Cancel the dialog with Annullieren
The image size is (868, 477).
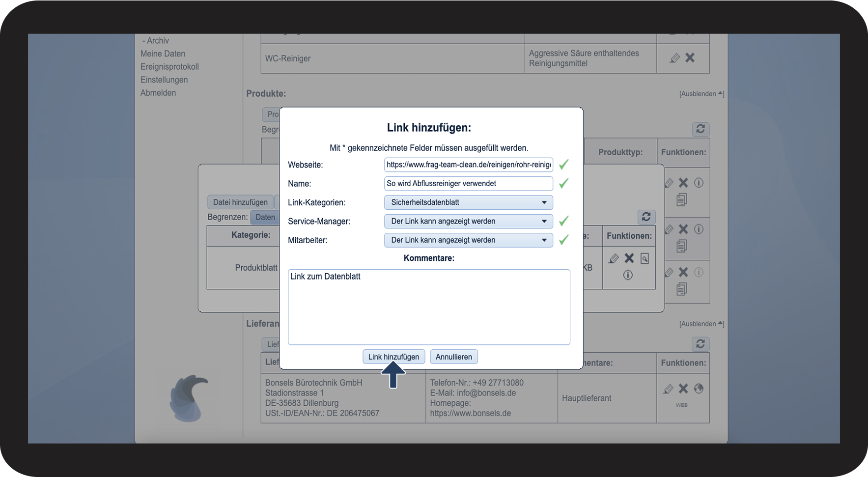point(453,357)
